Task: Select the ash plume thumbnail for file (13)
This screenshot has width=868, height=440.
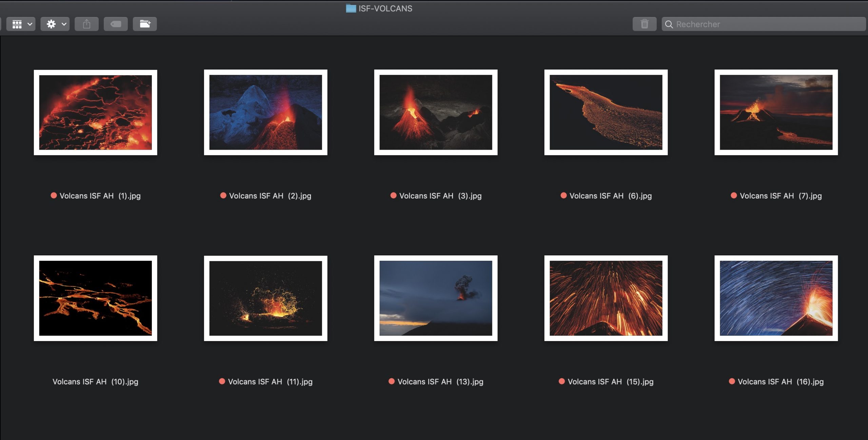Action: pos(436,298)
